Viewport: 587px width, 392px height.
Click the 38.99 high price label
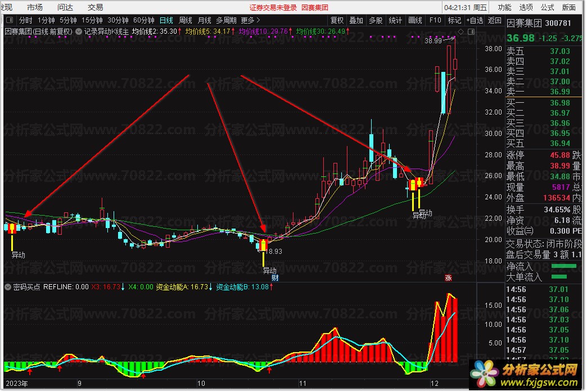pos(433,41)
